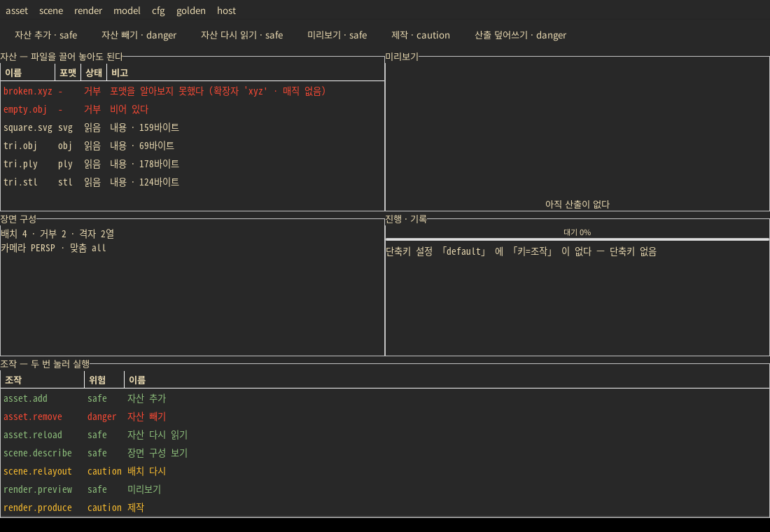Viewport: 770px width, 532px height.
Task: Open the asset menu
Action: (x=17, y=10)
